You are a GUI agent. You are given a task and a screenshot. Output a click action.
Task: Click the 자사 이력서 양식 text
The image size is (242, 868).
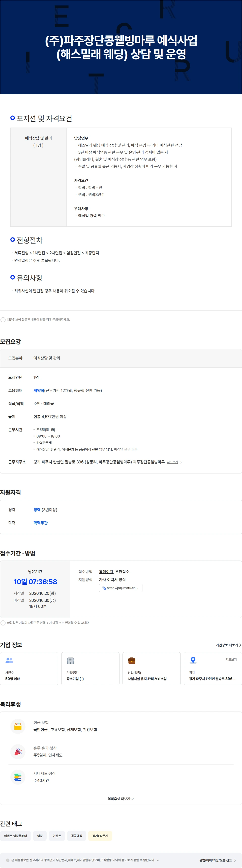click(x=112, y=580)
